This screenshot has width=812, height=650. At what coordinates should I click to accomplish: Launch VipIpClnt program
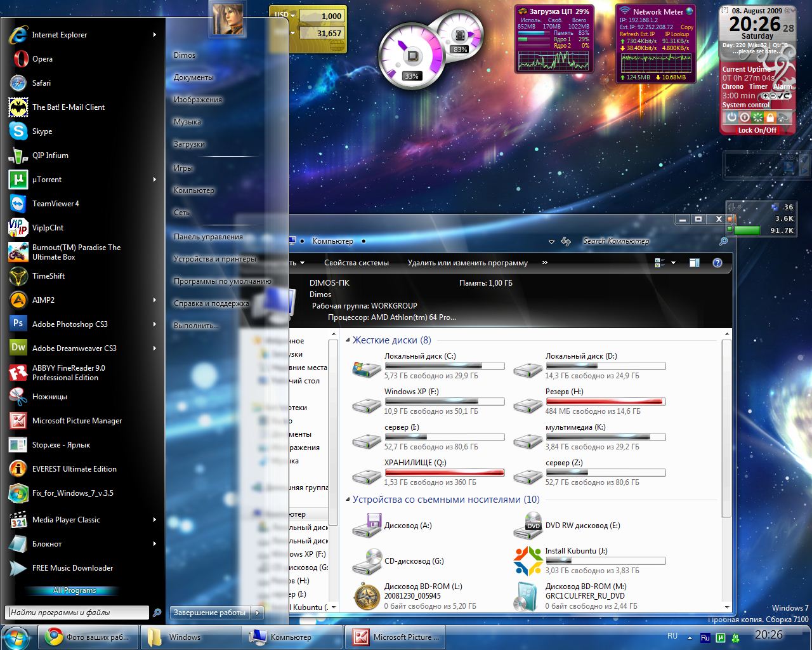pos(82,228)
